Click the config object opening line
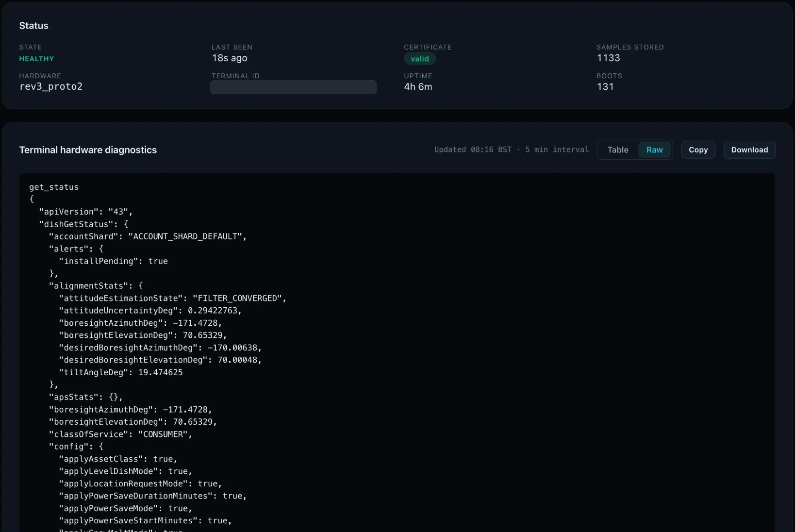This screenshot has height=532, width=795. click(x=76, y=447)
